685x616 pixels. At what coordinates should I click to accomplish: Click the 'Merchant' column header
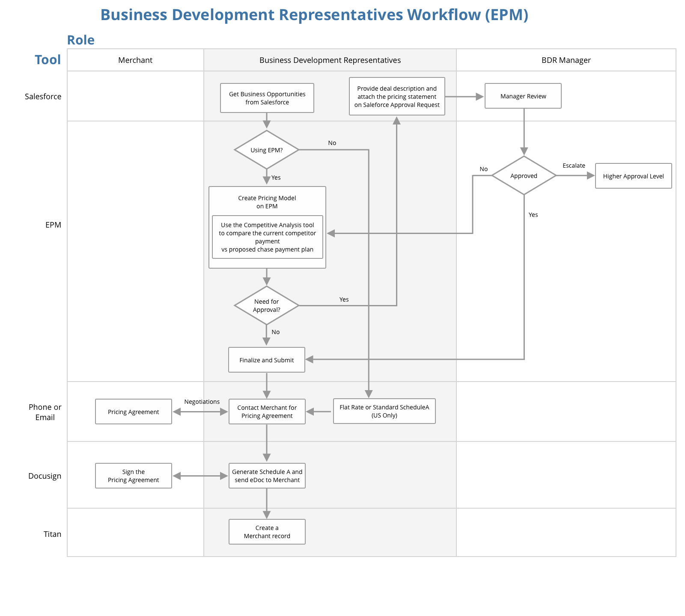click(x=135, y=60)
